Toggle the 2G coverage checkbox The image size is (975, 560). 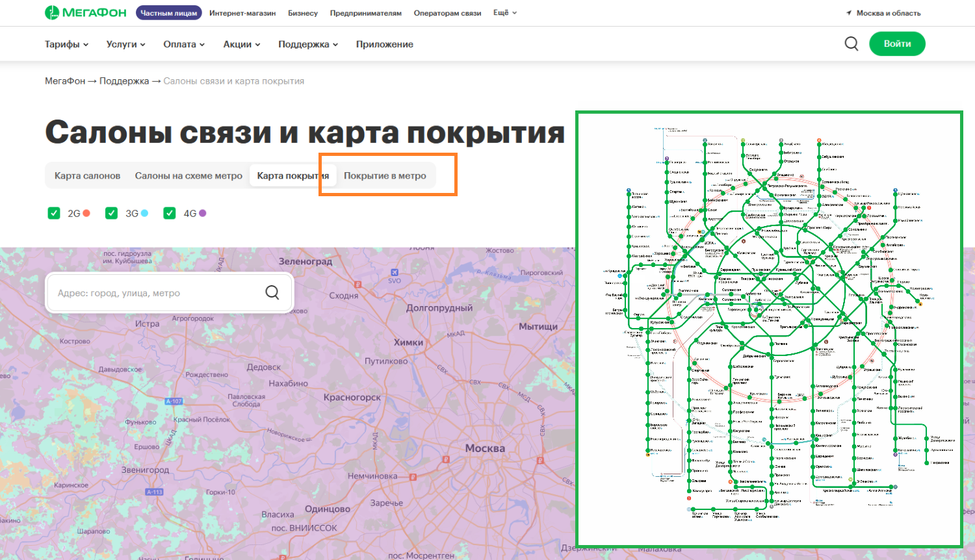click(x=54, y=213)
